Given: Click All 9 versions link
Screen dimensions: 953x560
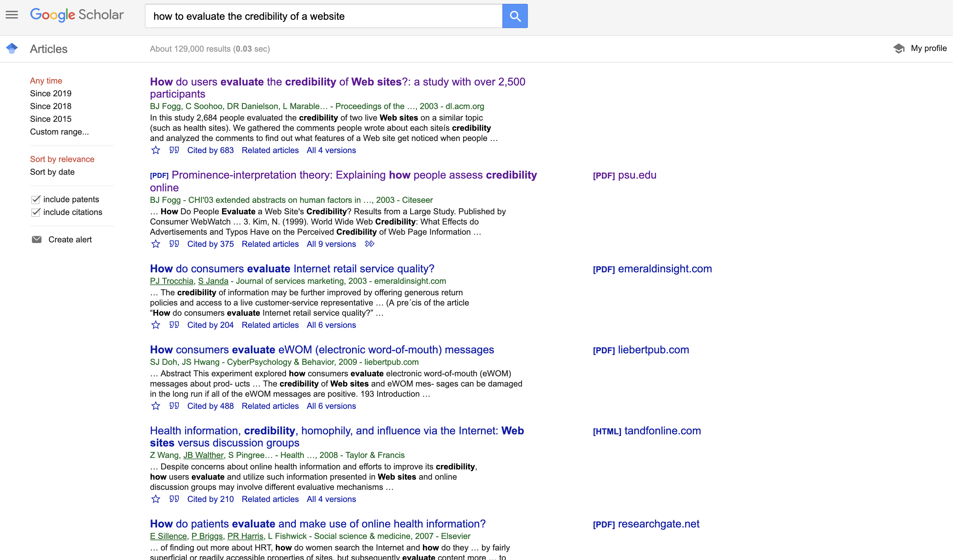Looking at the screenshot, I should coord(331,244).
